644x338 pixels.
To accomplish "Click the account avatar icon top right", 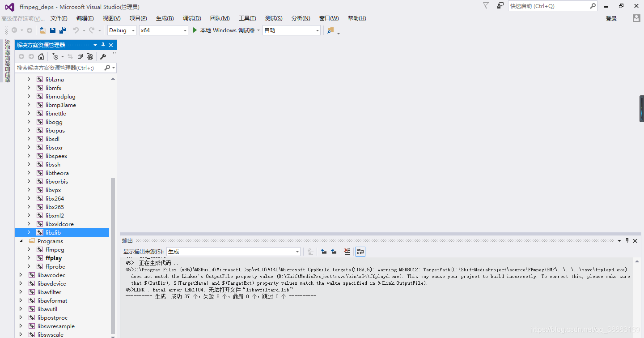I will point(636,18).
